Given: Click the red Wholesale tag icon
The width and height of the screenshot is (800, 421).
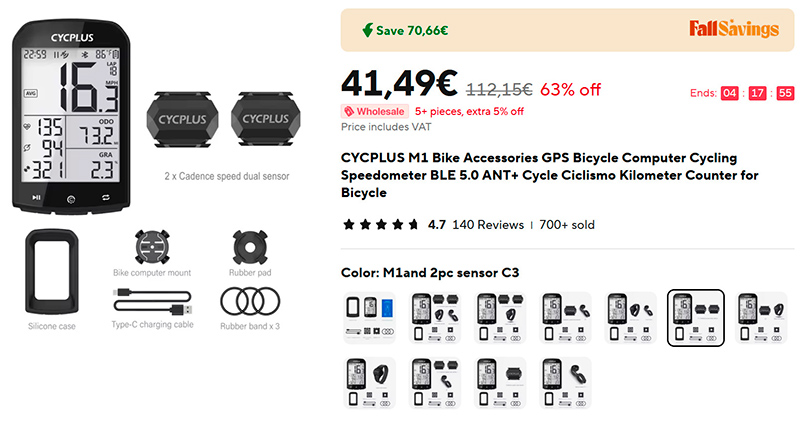Looking at the screenshot, I should click(349, 111).
